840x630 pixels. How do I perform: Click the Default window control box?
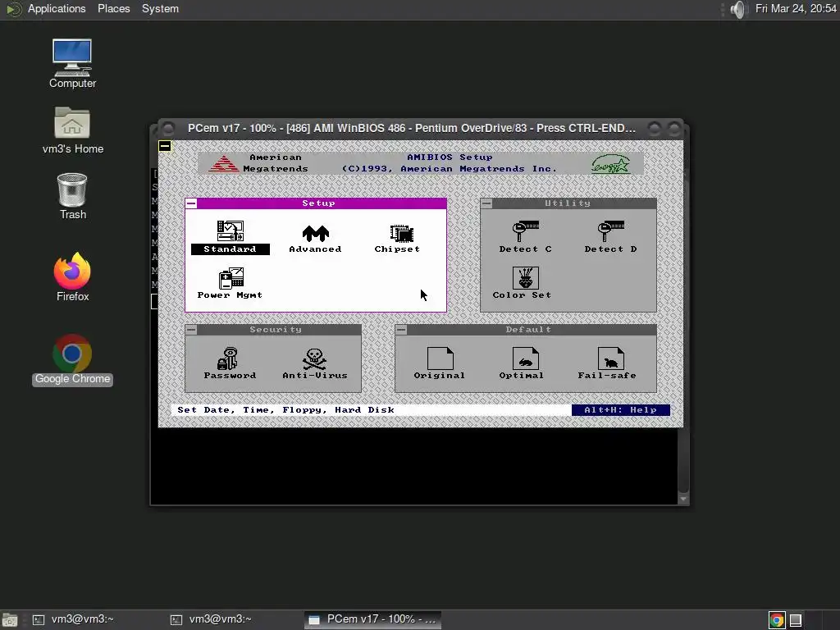pos(401,330)
